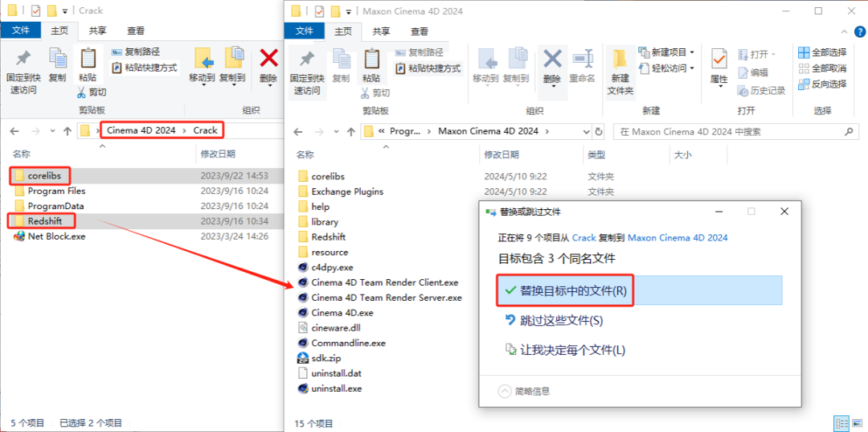Click Cinema 4D 2024 breadcrumb in Crack window
Viewport: 868px width, 432px height.
[x=141, y=130]
